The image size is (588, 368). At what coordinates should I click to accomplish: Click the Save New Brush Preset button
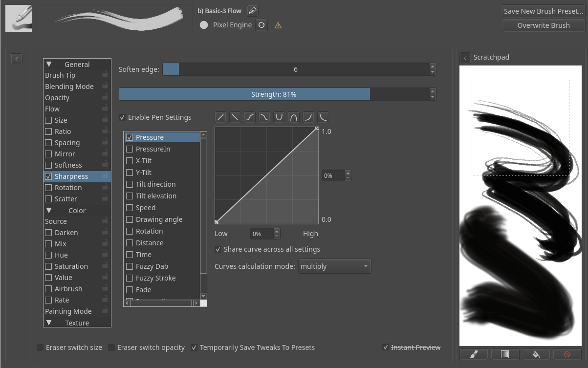(x=543, y=11)
